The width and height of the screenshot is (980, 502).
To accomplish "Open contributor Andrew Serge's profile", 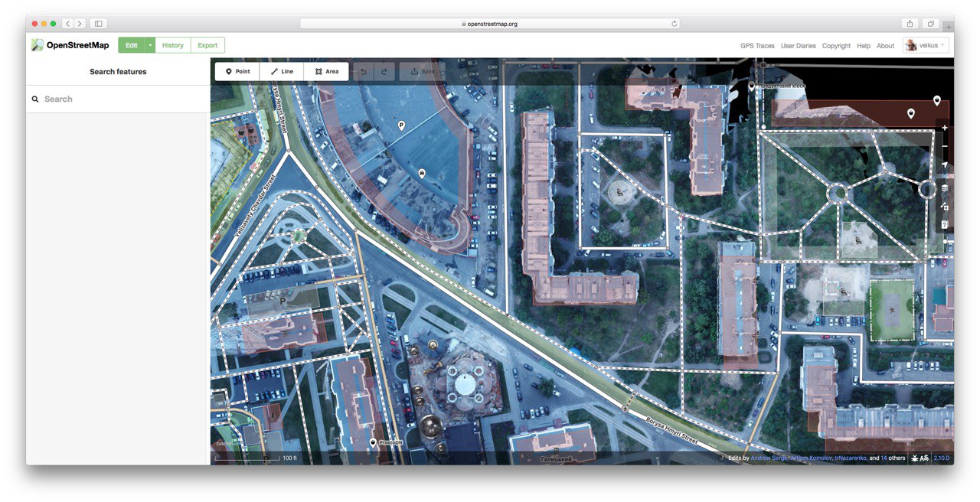I will pyautogui.click(x=769, y=458).
